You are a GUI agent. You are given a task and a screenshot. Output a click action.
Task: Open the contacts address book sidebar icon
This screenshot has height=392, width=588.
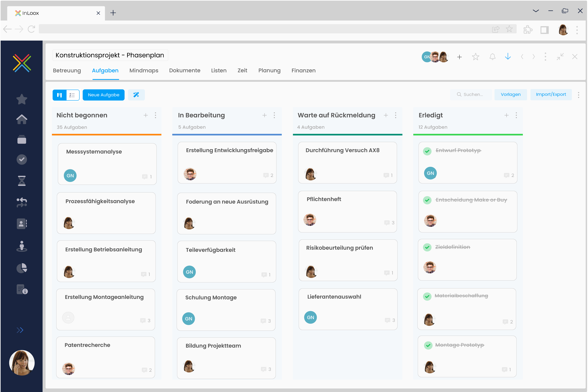click(x=22, y=224)
